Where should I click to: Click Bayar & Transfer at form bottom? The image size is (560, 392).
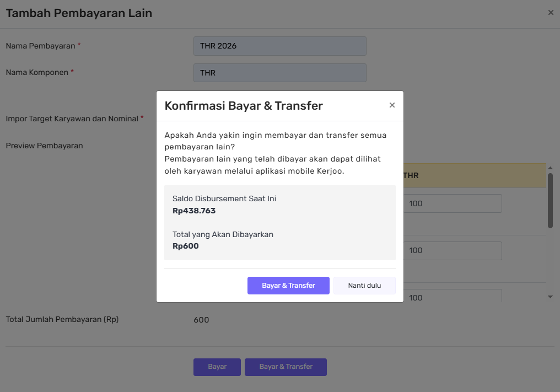(x=286, y=367)
